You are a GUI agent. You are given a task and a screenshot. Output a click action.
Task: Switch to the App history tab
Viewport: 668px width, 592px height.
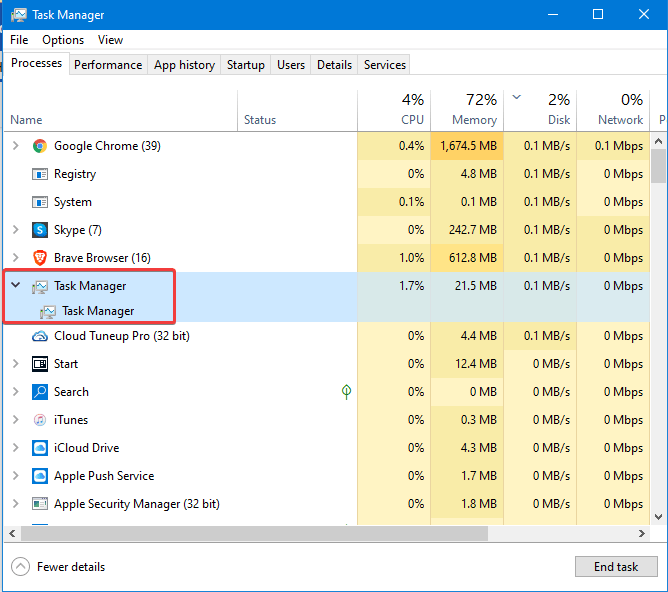pyautogui.click(x=184, y=65)
